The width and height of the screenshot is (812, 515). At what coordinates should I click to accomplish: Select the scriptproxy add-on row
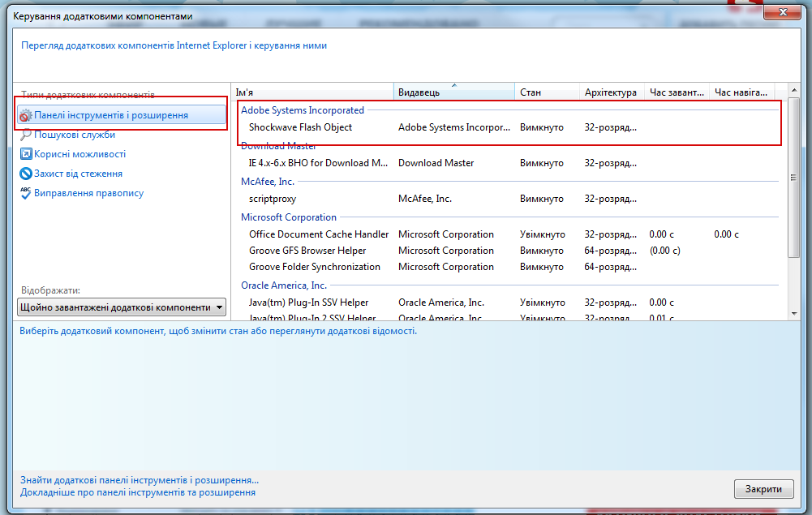pos(508,199)
